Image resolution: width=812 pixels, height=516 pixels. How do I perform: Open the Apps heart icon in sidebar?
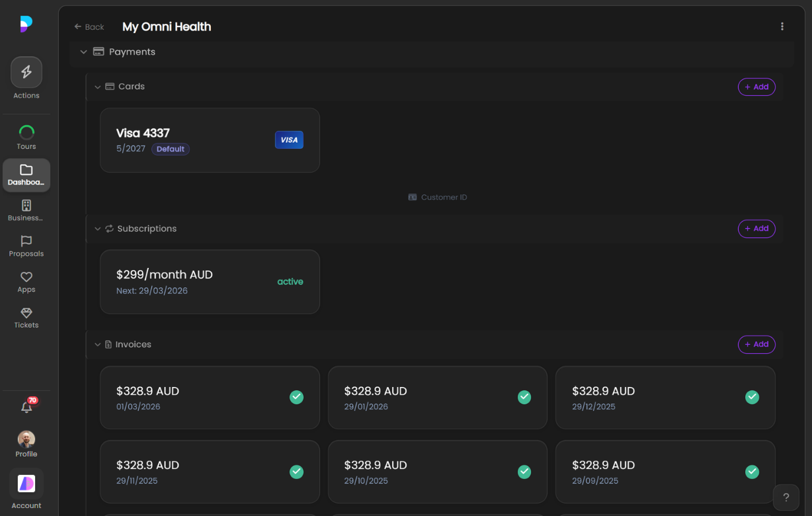tap(26, 278)
